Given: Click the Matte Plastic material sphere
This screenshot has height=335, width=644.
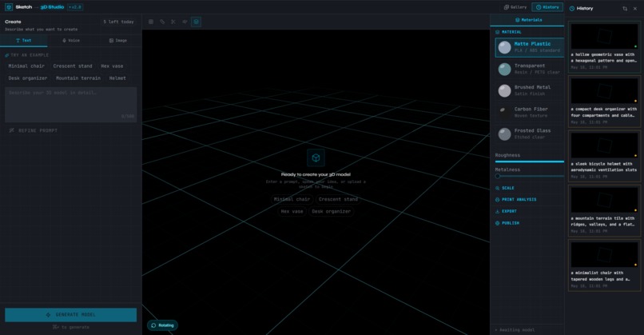Looking at the screenshot, I should pos(504,47).
